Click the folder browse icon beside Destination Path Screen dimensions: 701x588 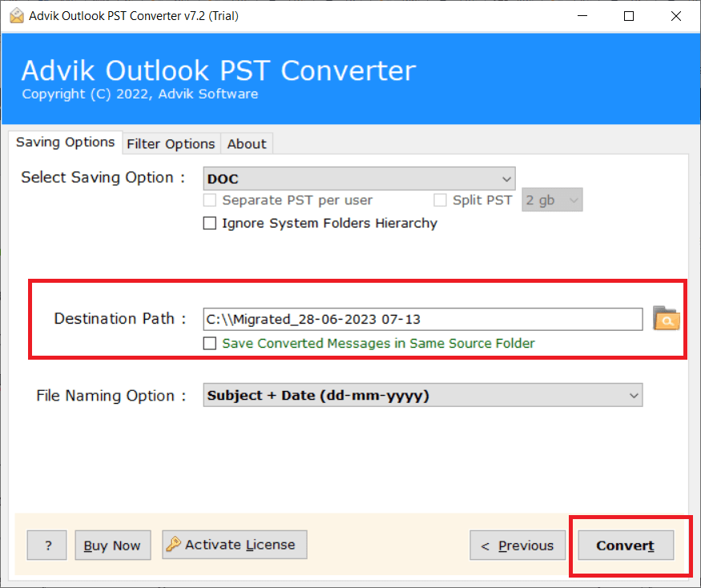[x=666, y=318]
